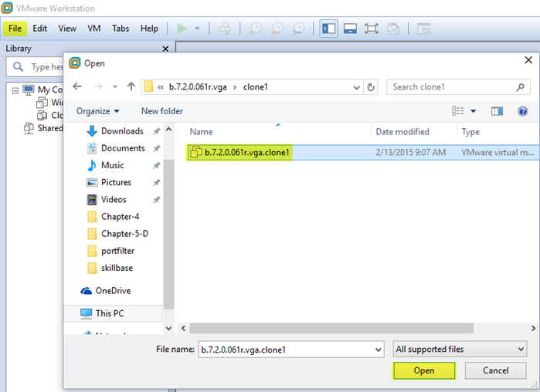Screen dimensions: 540x392
Task: Open the Edit menu
Action: pyautogui.click(x=39, y=29)
